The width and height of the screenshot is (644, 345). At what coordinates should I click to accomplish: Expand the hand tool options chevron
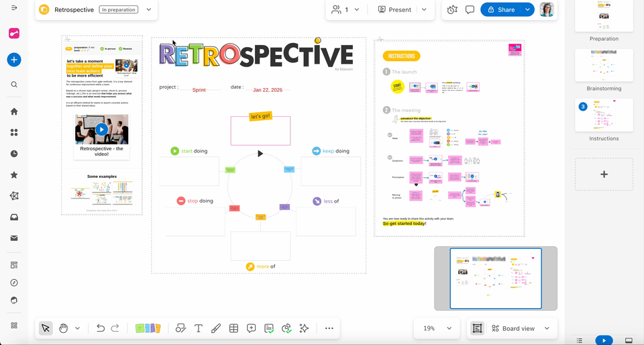(x=78, y=328)
